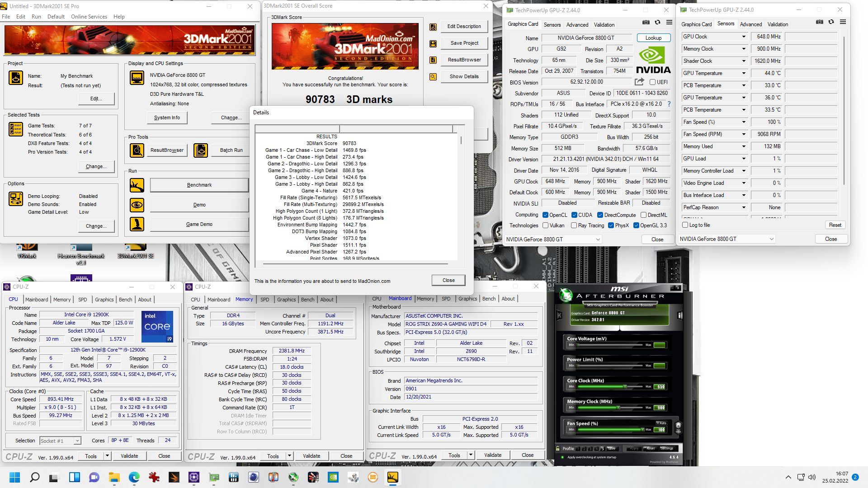Click the Demo eye icon in 3DMark
868x488 pixels.
[137, 205]
